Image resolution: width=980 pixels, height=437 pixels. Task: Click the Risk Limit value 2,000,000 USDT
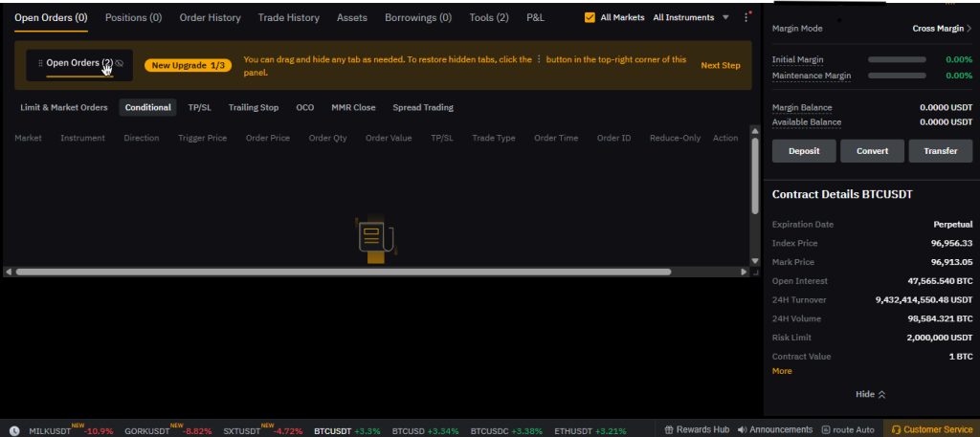(940, 338)
